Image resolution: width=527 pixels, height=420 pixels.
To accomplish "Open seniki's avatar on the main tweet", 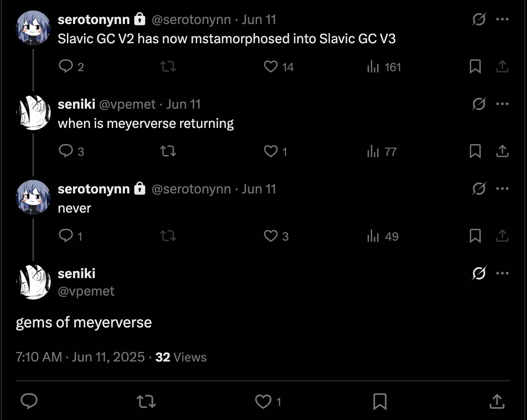I will [x=33, y=282].
